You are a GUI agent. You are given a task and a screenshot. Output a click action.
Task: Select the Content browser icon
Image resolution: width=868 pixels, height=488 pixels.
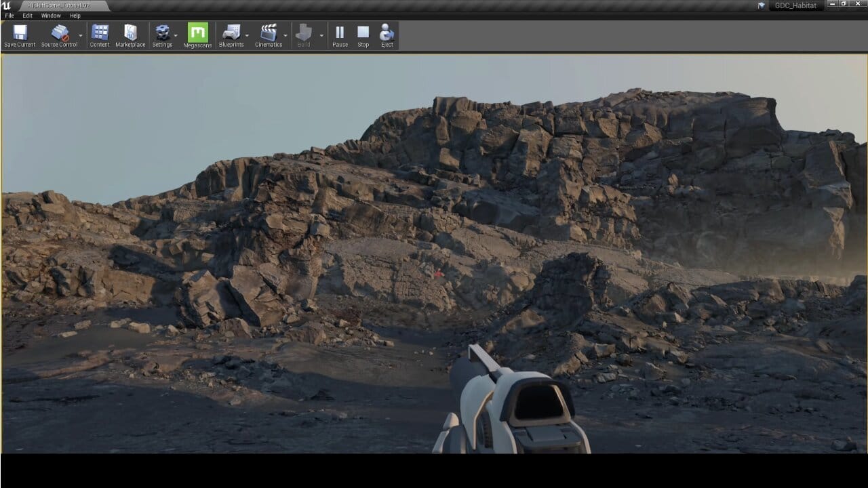[99, 33]
